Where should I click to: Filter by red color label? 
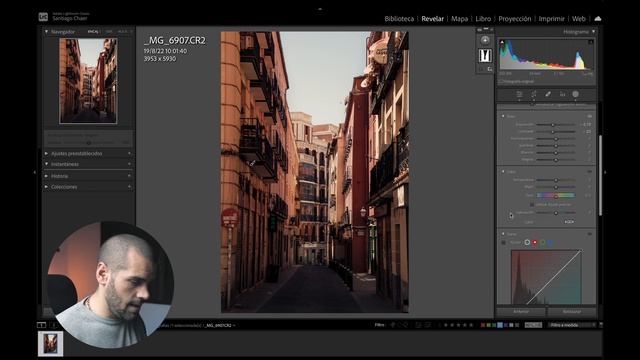483,325
